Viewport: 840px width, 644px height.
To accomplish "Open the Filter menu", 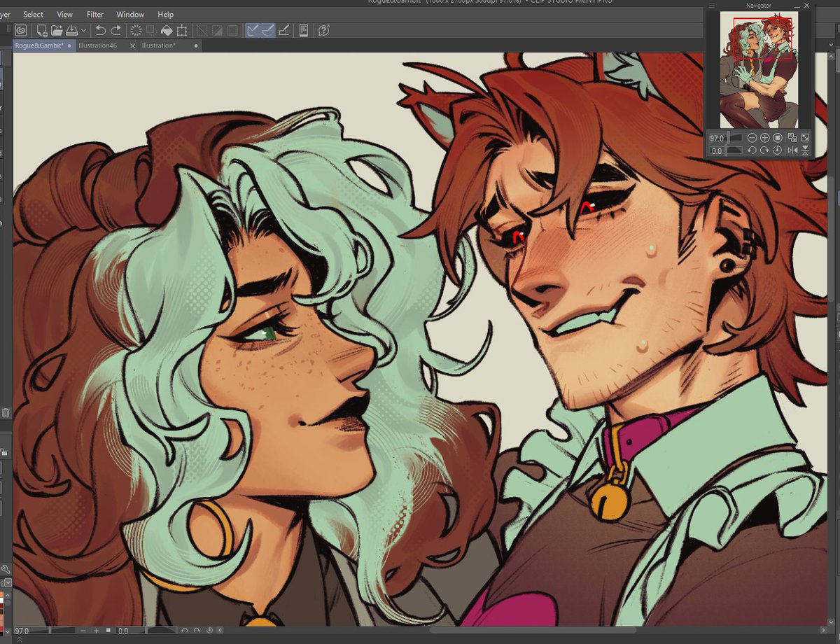I will tap(94, 14).
